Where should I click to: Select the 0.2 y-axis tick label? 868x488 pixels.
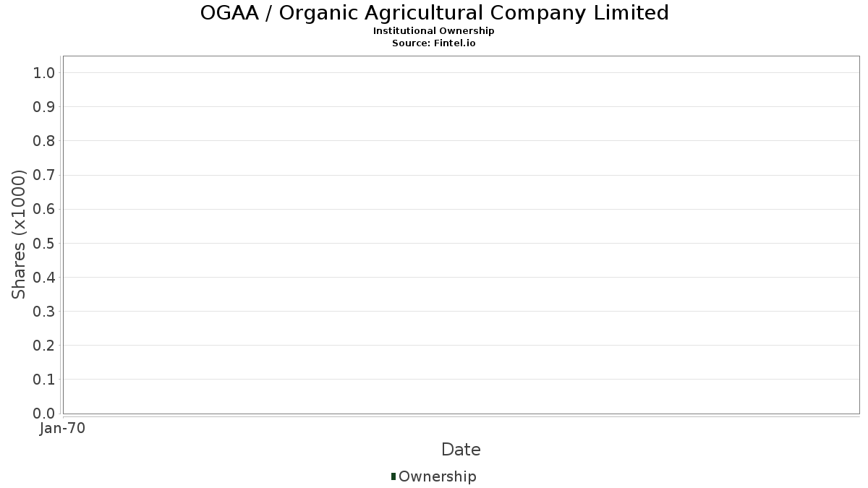pyautogui.click(x=44, y=346)
